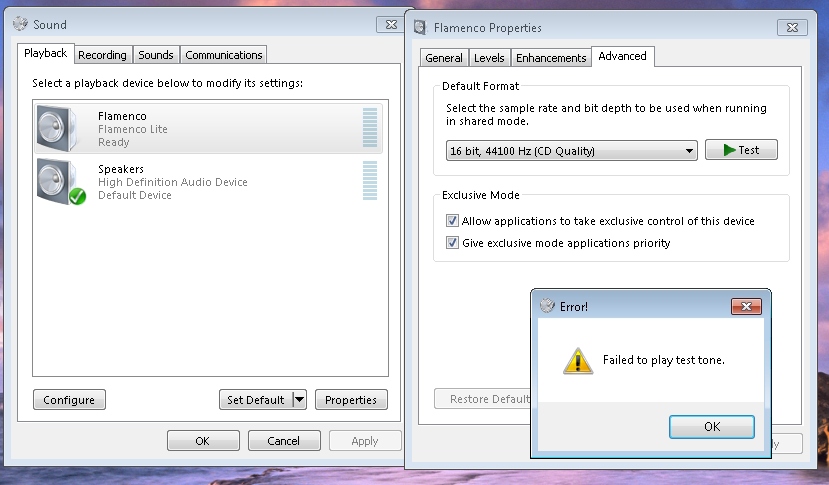The image size is (829, 485).
Task: Open the Enhancements tab
Action: click(x=551, y=58)
